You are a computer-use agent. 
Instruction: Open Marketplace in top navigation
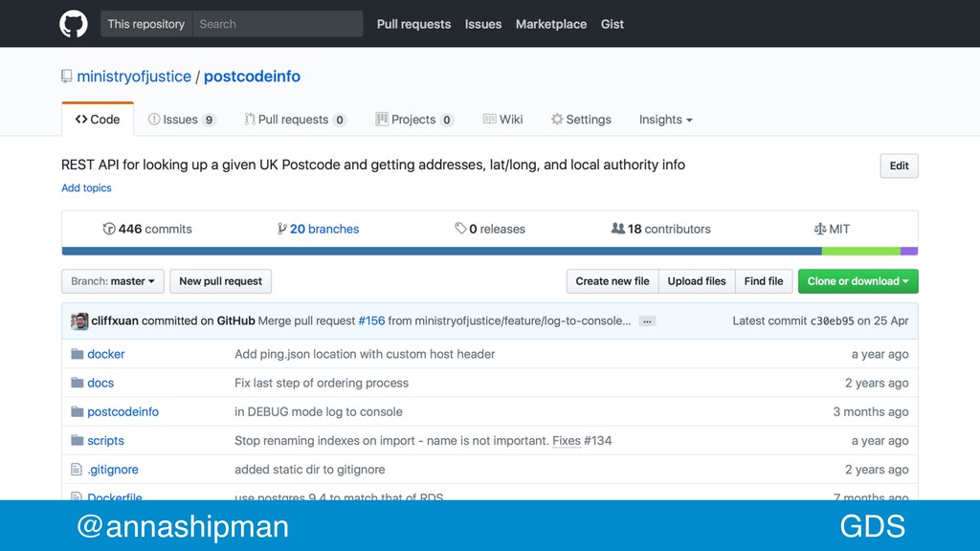(x=551, y=24)
